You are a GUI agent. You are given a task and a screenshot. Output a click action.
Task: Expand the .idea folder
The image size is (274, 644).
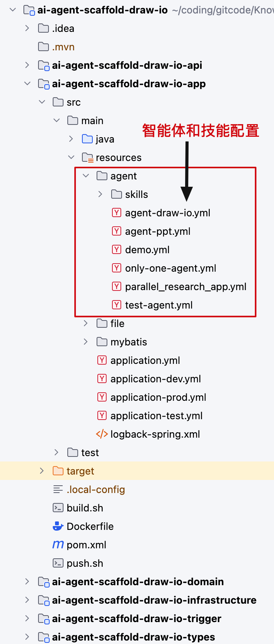click(27, 28)
